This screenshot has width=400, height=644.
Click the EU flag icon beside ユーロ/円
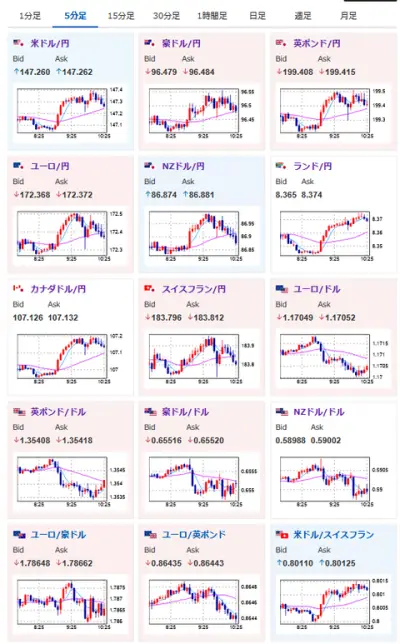tap(18, 166)
